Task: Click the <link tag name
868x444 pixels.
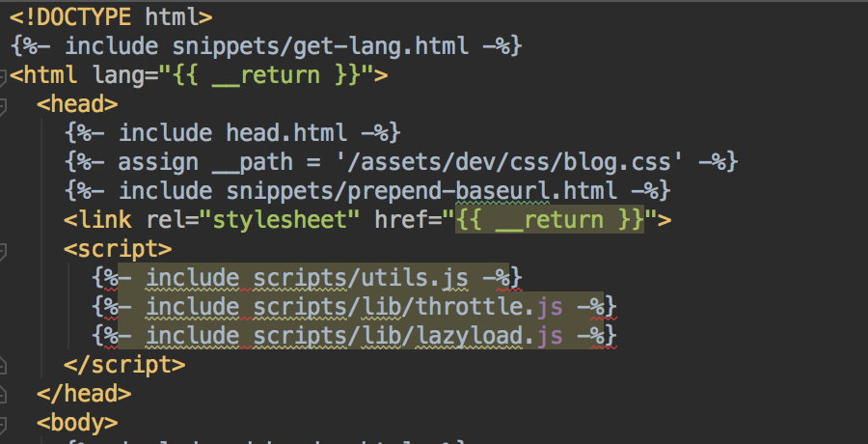Action: point(98,219)
